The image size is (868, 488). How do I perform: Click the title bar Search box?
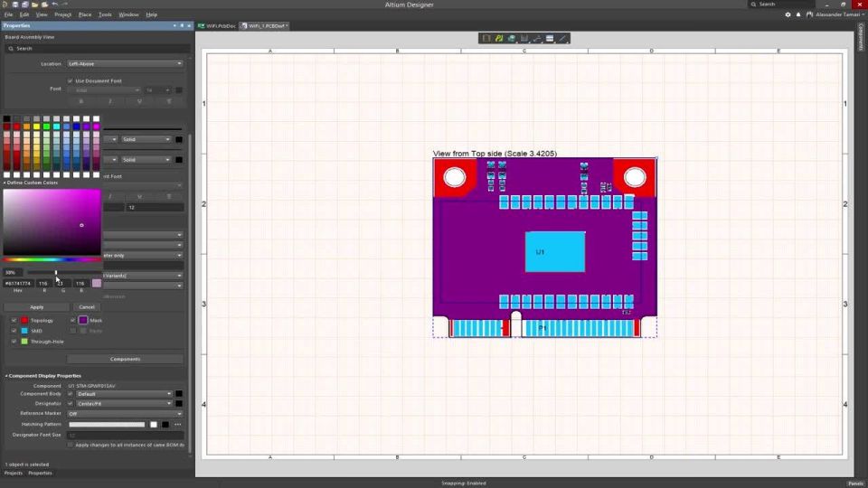[x=780, y=5]
